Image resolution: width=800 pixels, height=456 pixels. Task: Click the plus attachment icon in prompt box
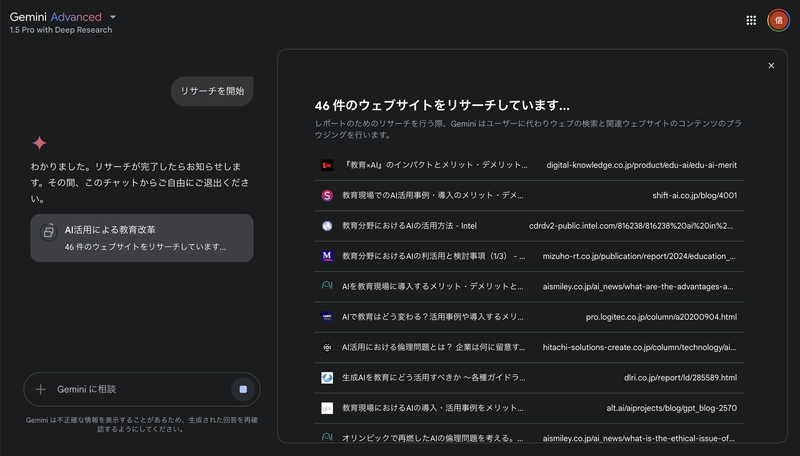click(x=40, y=389)
